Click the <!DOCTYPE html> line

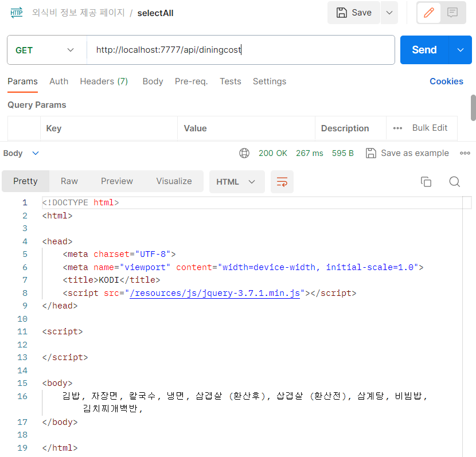(80, 203)
